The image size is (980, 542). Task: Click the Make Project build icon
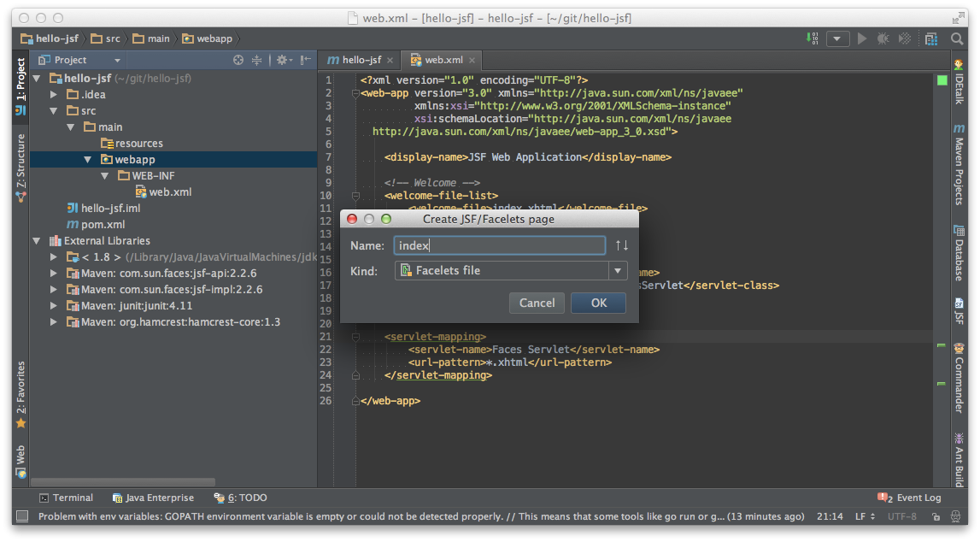811,38
